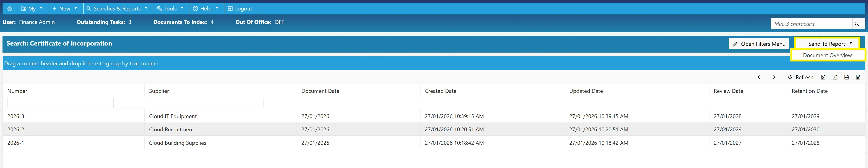Sort by Retention Date column header

tap(809, 91)
